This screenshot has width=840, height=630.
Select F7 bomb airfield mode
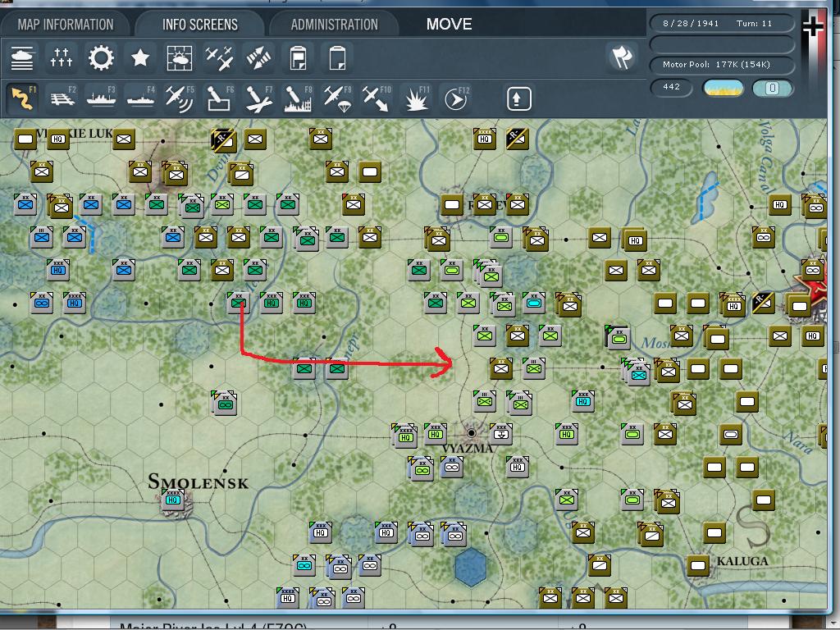point(258,98)
